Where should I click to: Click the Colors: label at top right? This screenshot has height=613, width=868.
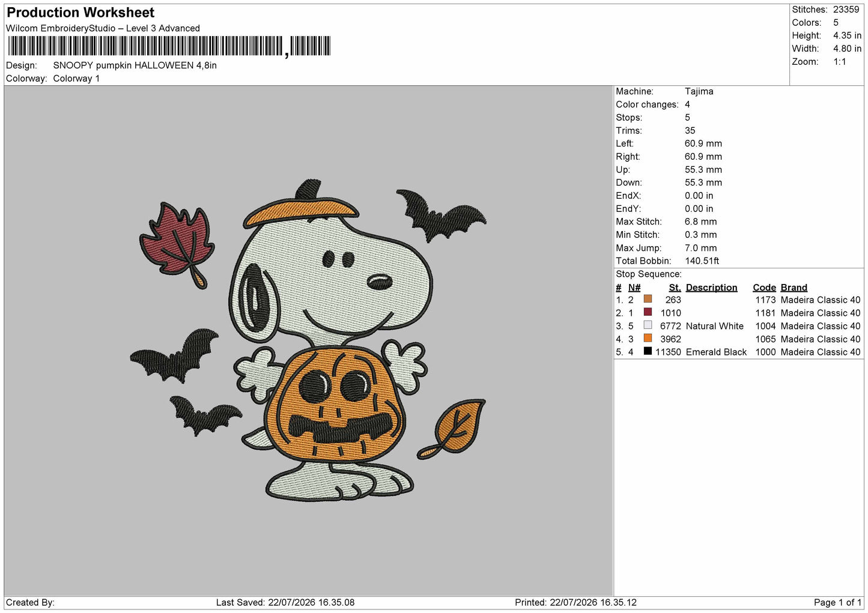point(806,23)
